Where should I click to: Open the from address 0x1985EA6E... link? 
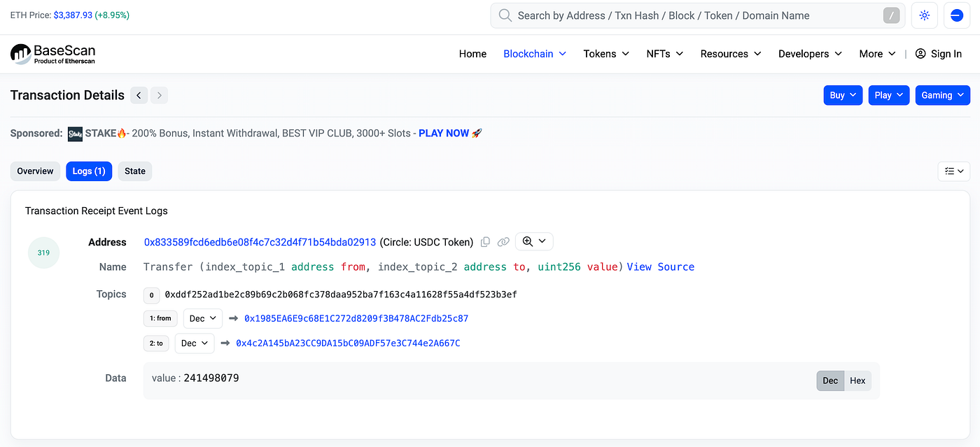pyautogui.click(x=356, y=318)
